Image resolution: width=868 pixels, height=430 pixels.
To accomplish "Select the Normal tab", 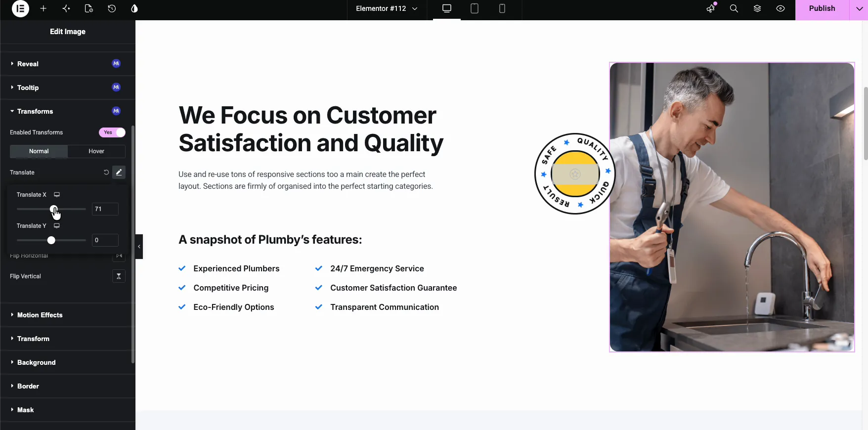I will click(39, 151).
